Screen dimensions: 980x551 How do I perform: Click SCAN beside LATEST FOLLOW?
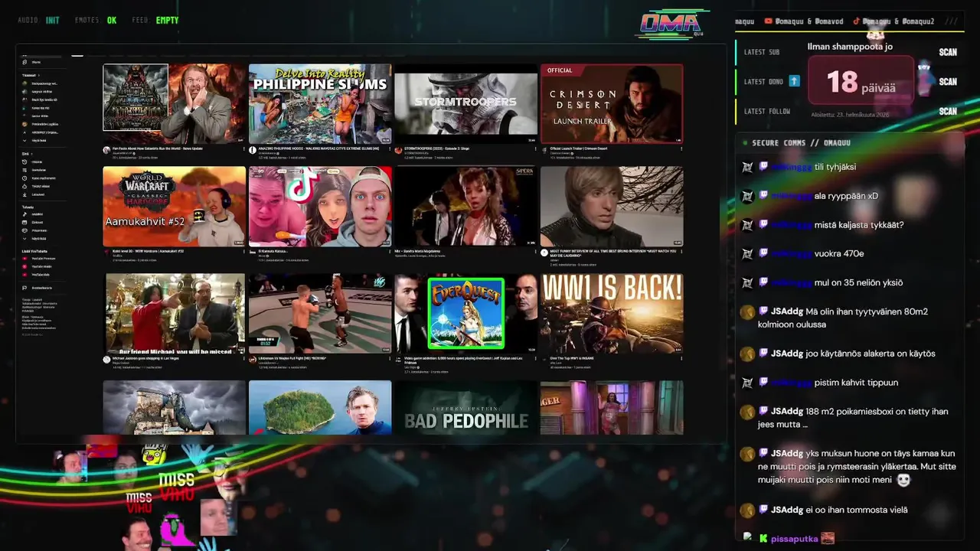tap(948, 111)
